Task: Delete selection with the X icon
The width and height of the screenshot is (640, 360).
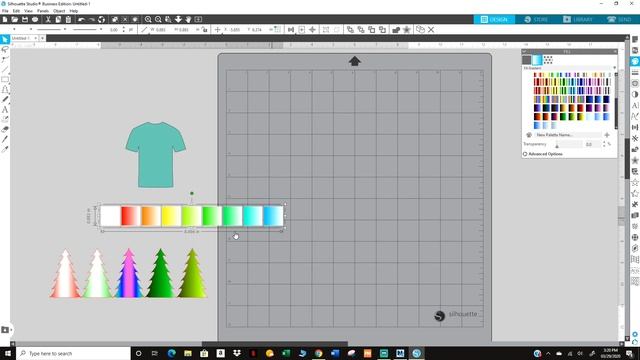Action: coord(431,29)
